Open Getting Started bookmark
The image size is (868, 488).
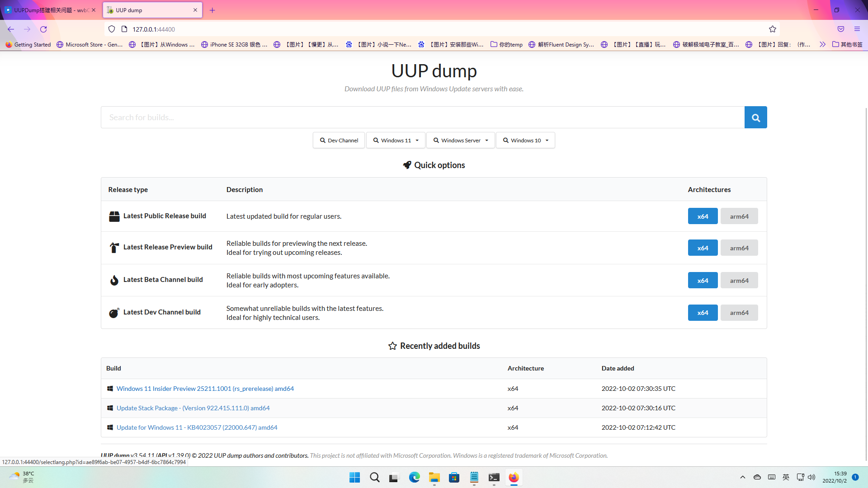pos(28,44)
